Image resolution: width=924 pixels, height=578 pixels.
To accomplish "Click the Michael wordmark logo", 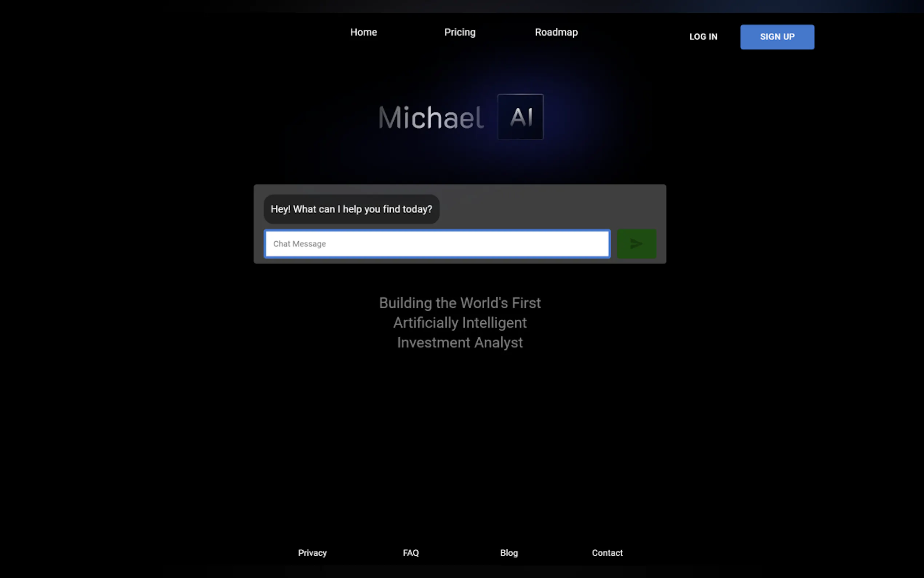I will coord(431,117).
